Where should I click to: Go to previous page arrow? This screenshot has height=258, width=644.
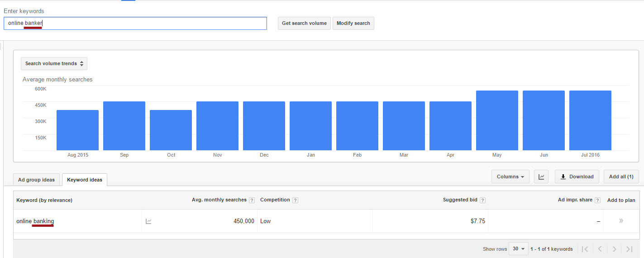pyautogui.click(x=600, y=249)
